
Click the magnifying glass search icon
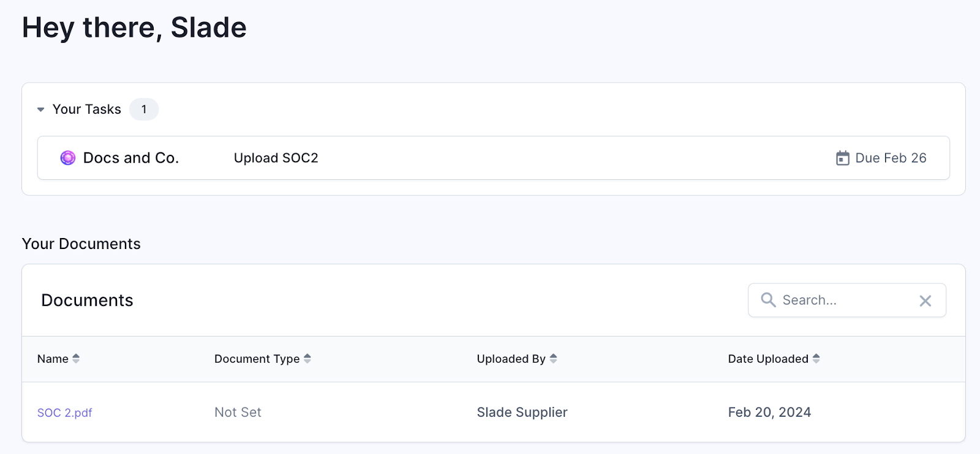(x=768, y=300)
